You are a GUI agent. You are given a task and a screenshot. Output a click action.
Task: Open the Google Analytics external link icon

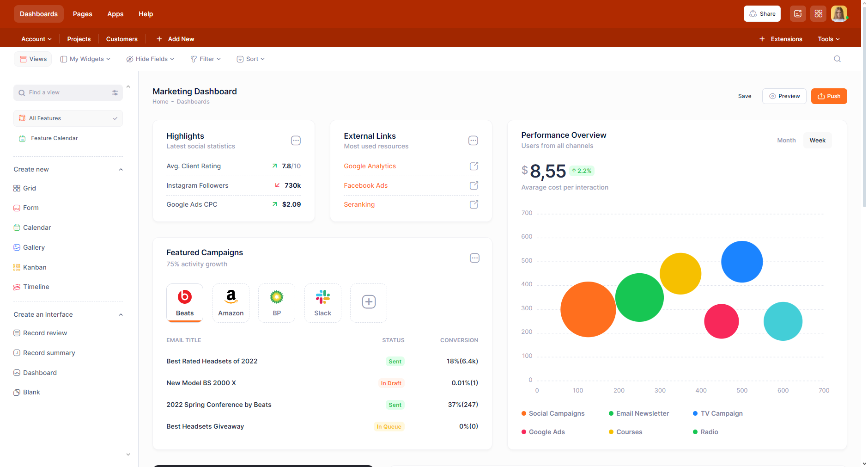point(473,166)
